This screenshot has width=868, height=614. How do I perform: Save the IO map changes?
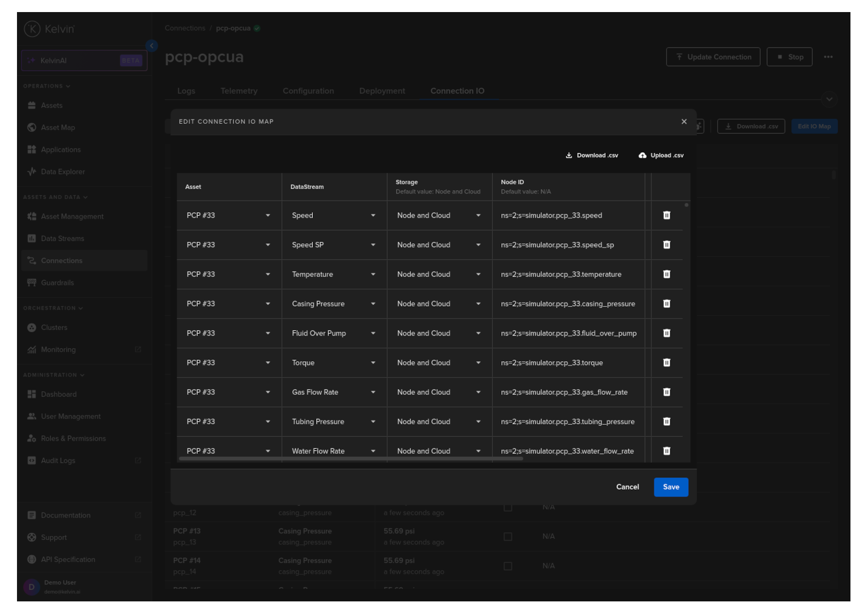pos(671,487)
